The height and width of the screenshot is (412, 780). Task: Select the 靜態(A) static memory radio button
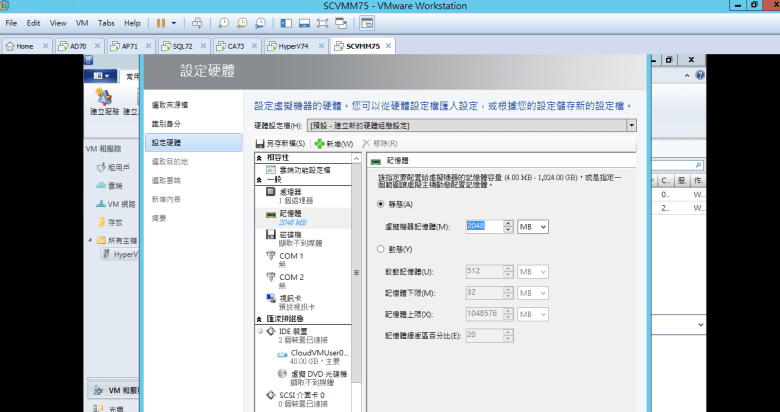click(380, 204)
